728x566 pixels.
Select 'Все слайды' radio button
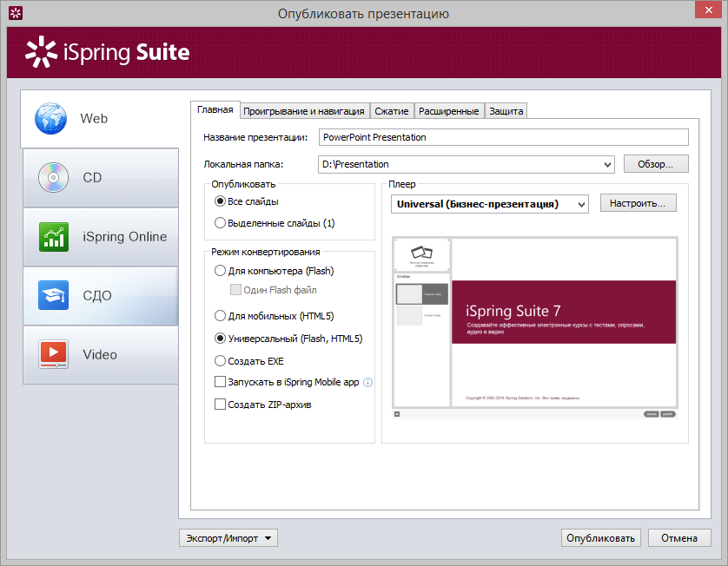tap(220, 201)
